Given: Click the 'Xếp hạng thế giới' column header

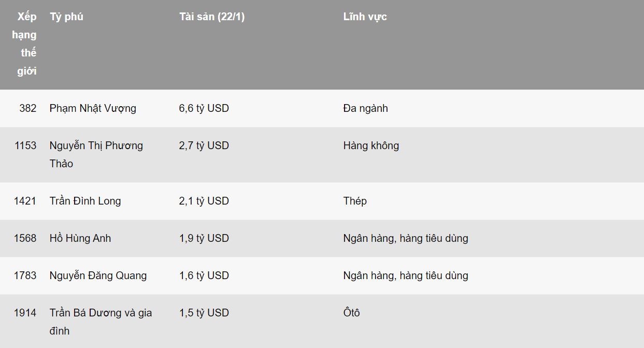Looking at the screenshot, I should coord(24,44).
